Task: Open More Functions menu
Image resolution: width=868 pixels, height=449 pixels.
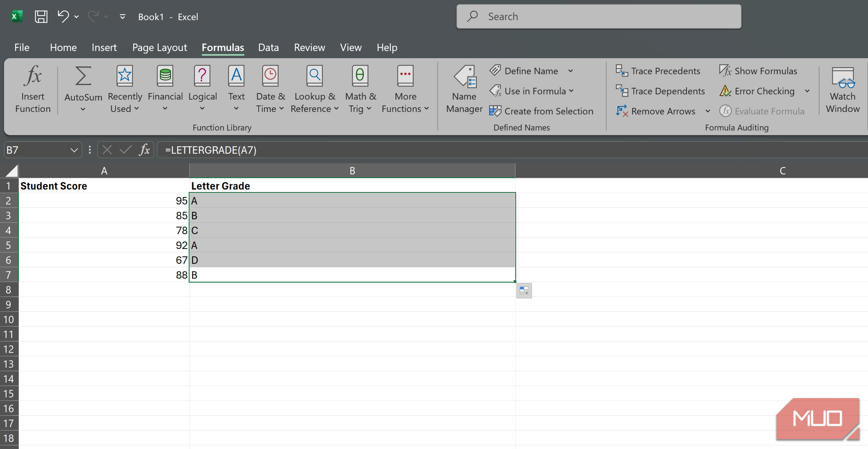Action: tap(405, 89)
